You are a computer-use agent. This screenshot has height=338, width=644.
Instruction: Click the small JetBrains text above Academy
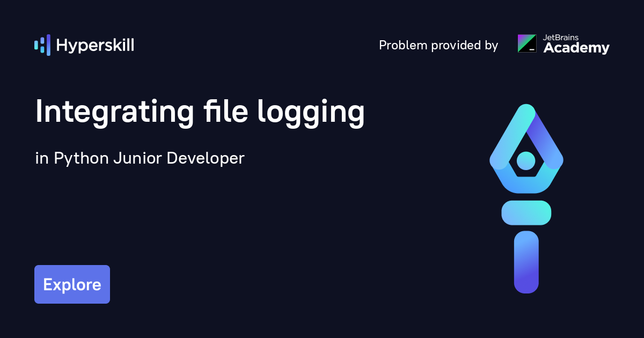561,38
